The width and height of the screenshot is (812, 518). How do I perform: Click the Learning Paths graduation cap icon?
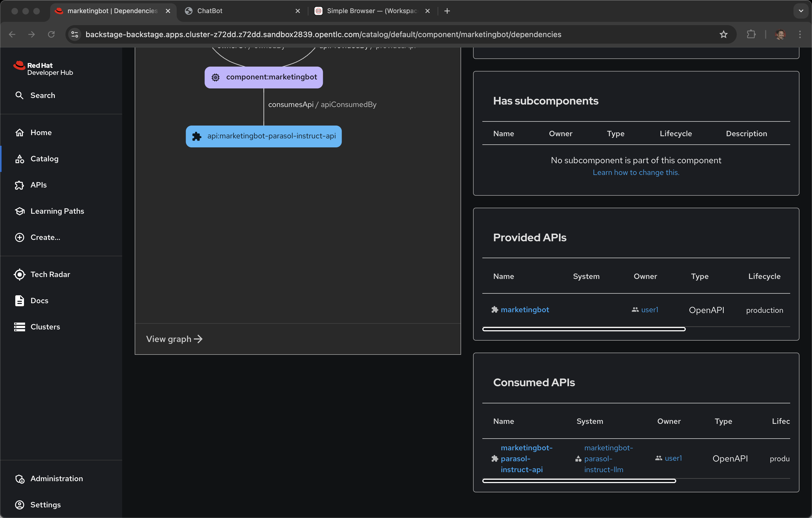[20, 211]
